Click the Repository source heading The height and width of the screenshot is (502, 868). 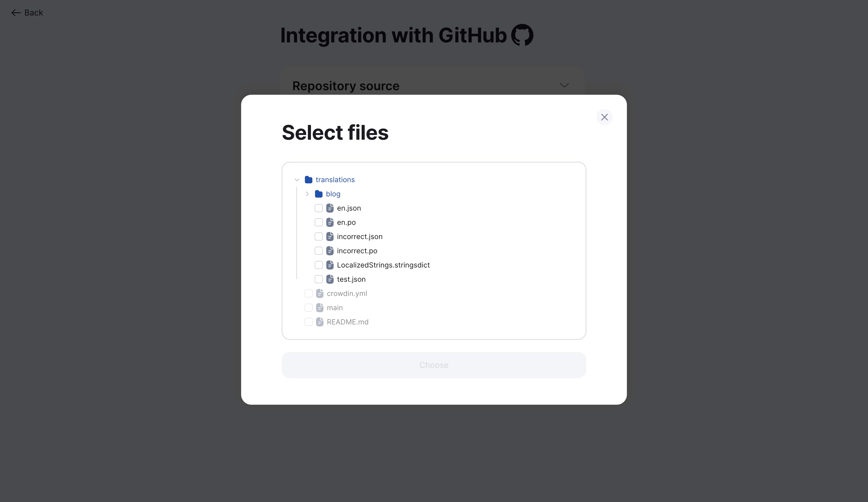(x=345, y=86)
